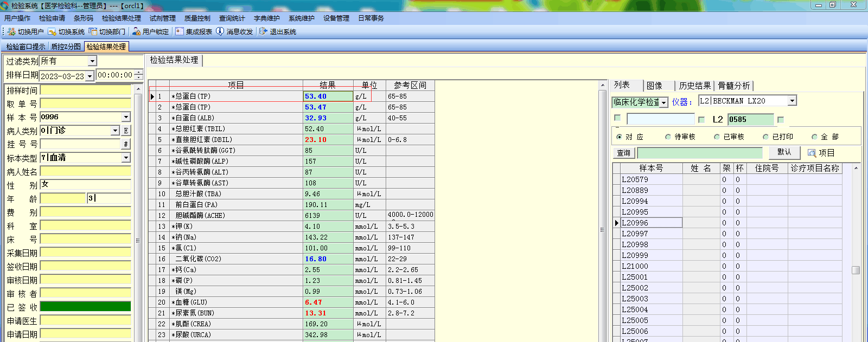Switch to the 骨髓分析 bone marrow tab

[734, 86]
